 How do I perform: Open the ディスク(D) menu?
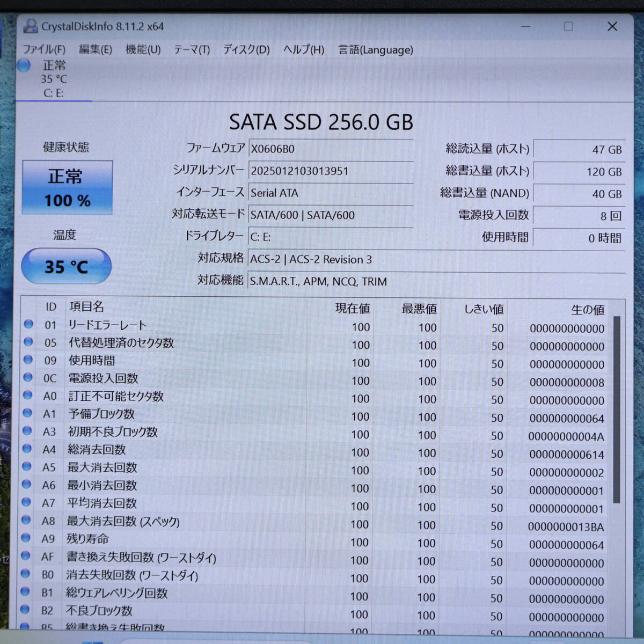[246, 50]
